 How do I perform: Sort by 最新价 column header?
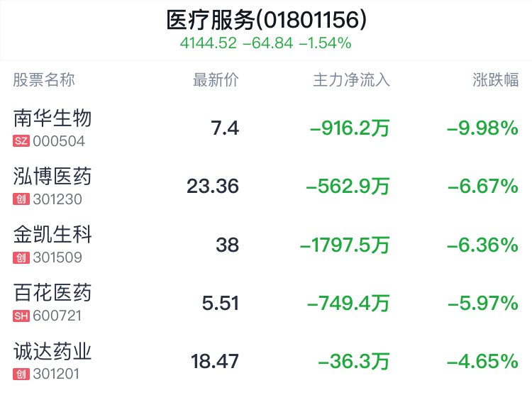click(x=216, y=80)
